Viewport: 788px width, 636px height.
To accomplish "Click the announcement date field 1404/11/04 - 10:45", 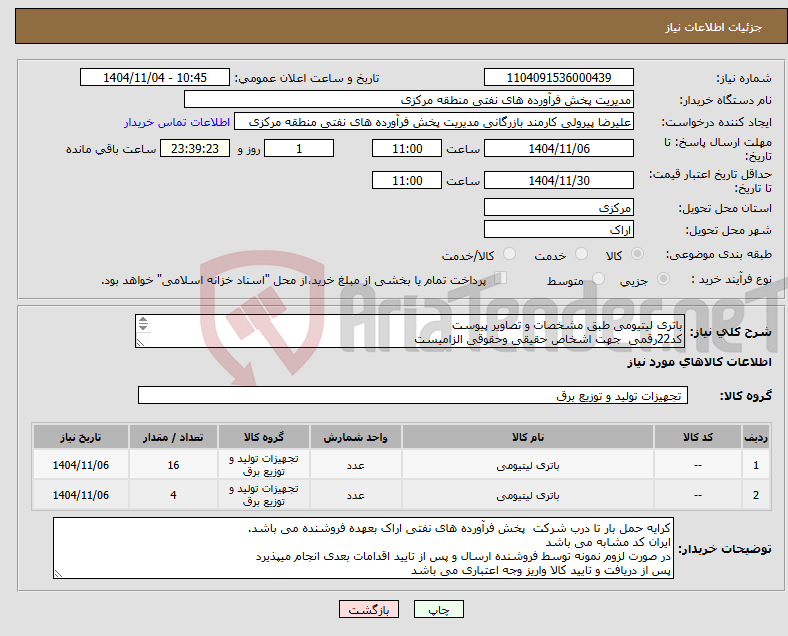I will coord(155,77).
